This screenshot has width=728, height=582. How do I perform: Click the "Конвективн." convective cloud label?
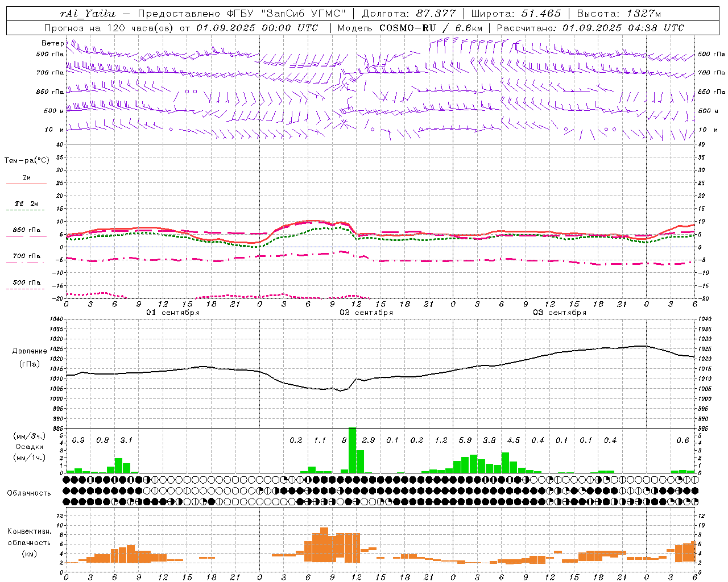(30, 531)
